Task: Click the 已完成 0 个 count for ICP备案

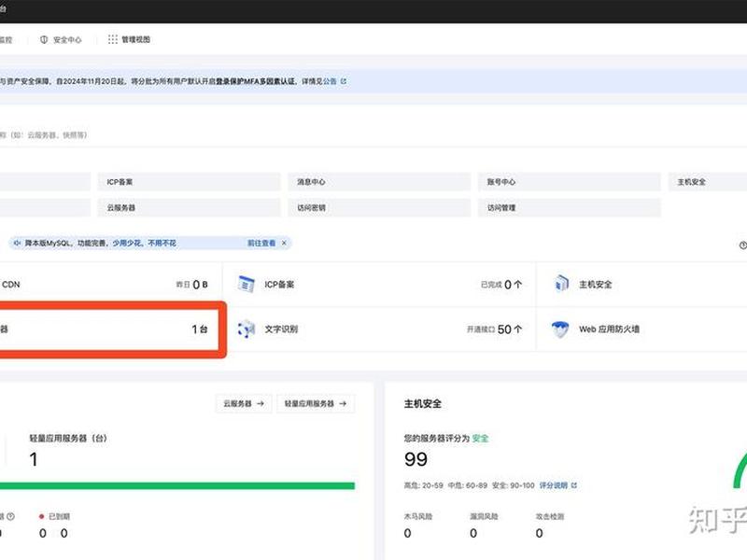Action: pos(501,285)
